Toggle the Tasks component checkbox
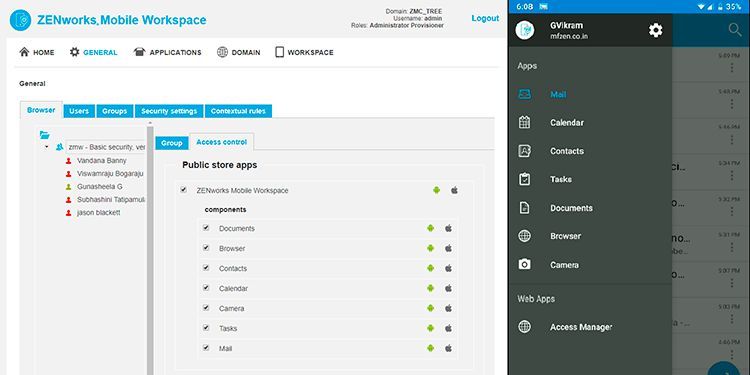This screenshot has width=750, height=375. point(206,328)
